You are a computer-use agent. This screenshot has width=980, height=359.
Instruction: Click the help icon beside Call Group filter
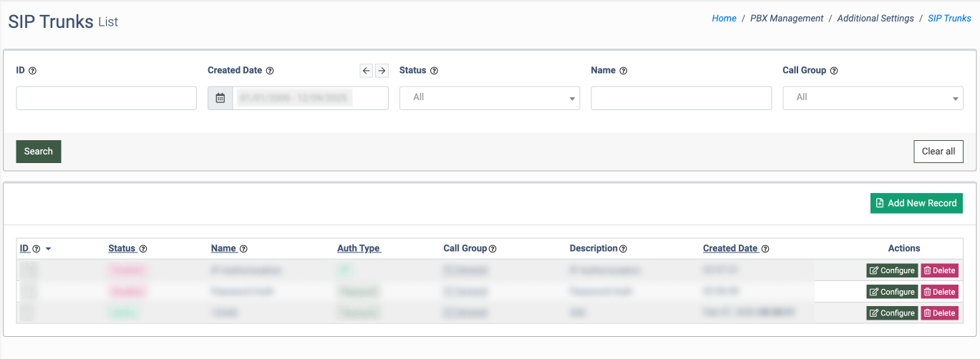834,71
